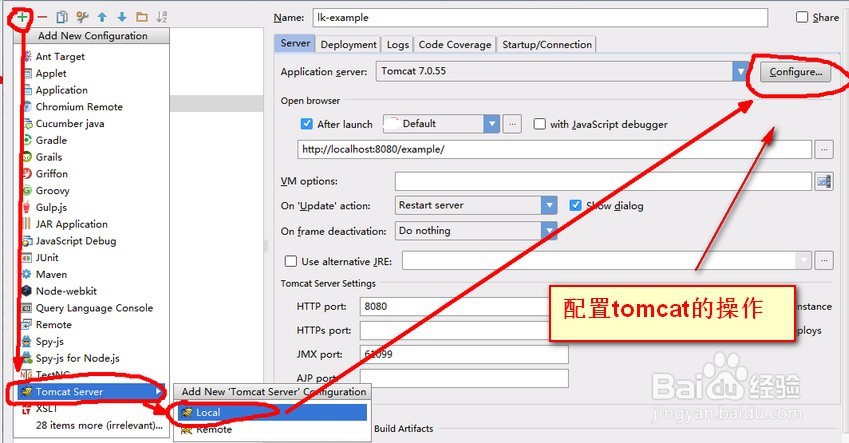Click the Create New Folder toolbar icon
Image resolution: width=849 pixels, height=443 pixels.
(x=142, y=17)
